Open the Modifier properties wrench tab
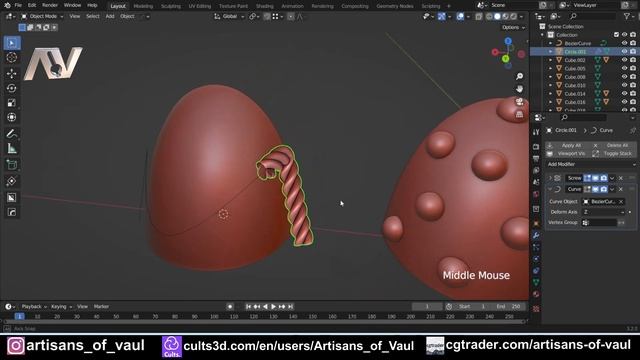The width and height of the screenshot is (640, 360). click(x=536, y=236)
